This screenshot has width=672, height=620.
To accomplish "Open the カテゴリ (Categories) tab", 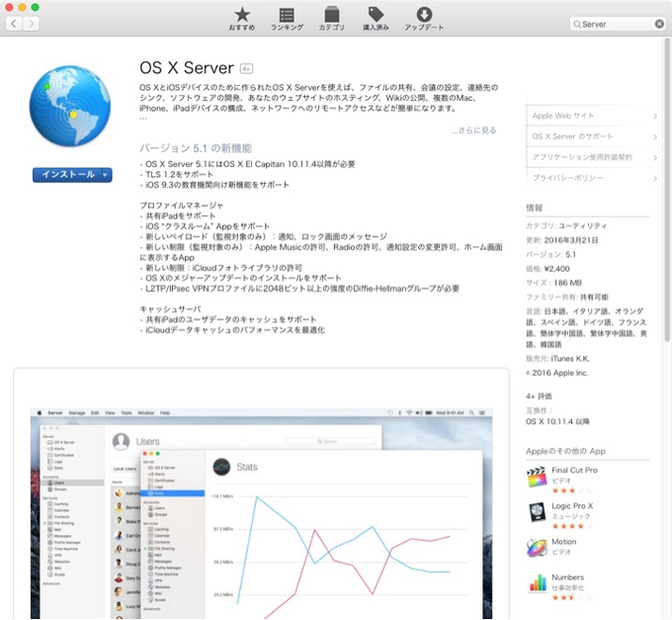I will 331,19.
